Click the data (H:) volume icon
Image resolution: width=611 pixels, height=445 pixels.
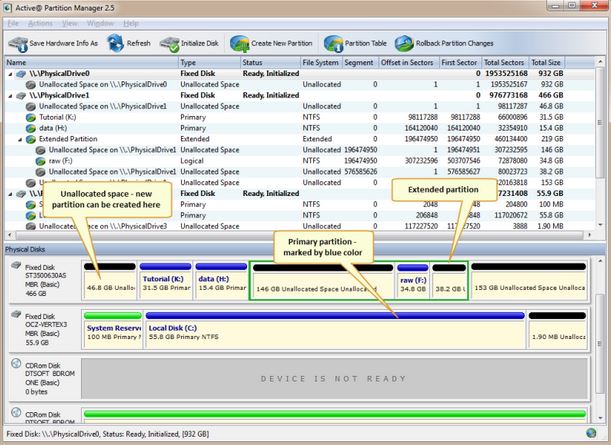30,128
